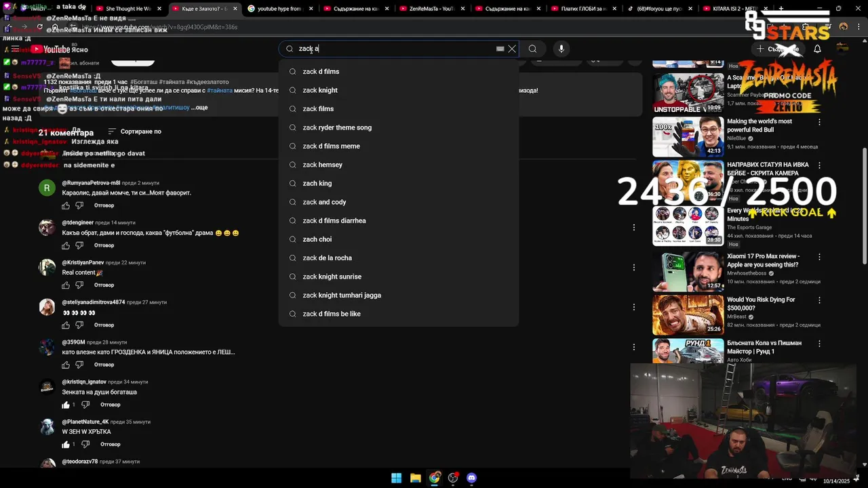The height and width of the screenshot is (488, 868).
Task: Dislike the comment by @359GM
Action: (79, 365)
